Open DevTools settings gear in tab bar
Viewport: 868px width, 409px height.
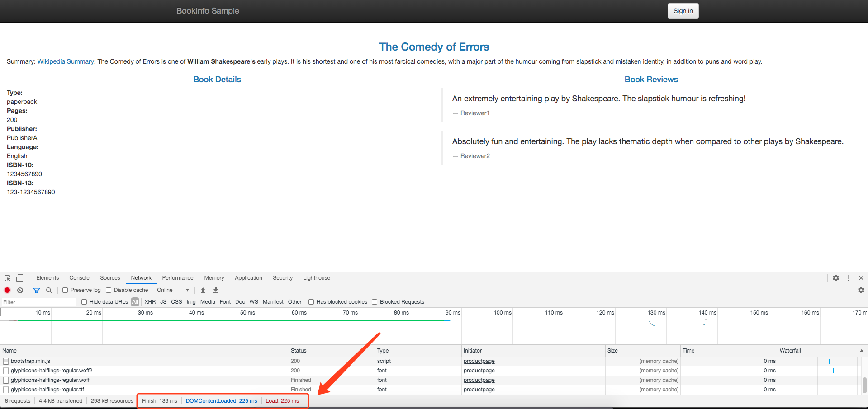[836, 278]
